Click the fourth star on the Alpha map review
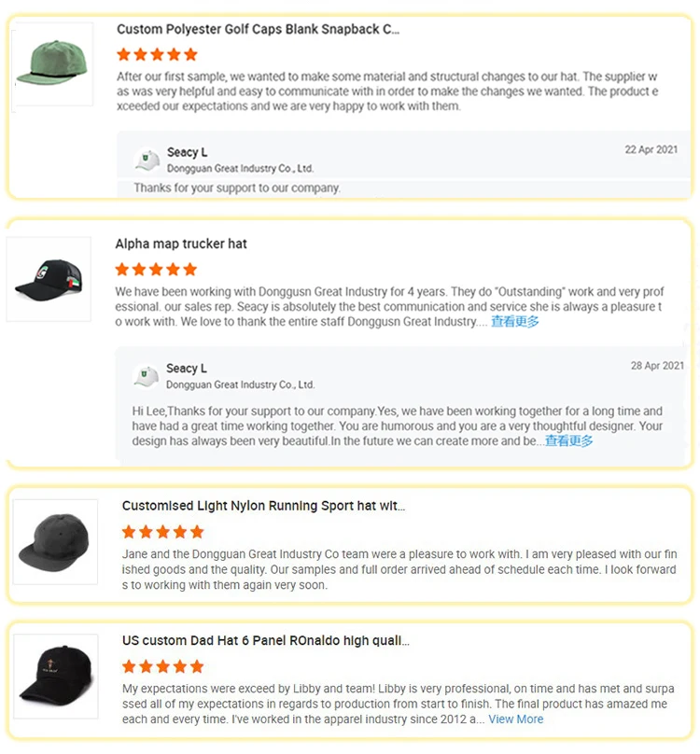The image size is (700, 754). point(173,270)
